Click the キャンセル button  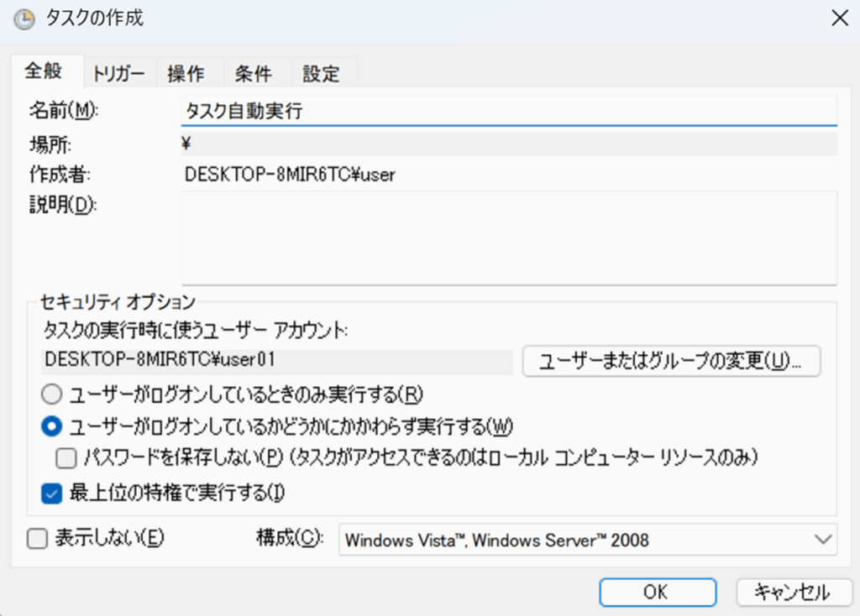point(791,592)
